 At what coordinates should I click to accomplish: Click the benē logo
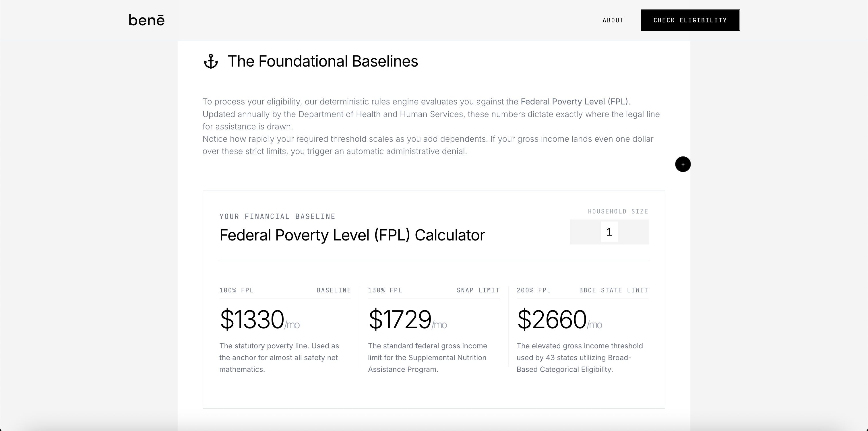(x=147, y=20)
